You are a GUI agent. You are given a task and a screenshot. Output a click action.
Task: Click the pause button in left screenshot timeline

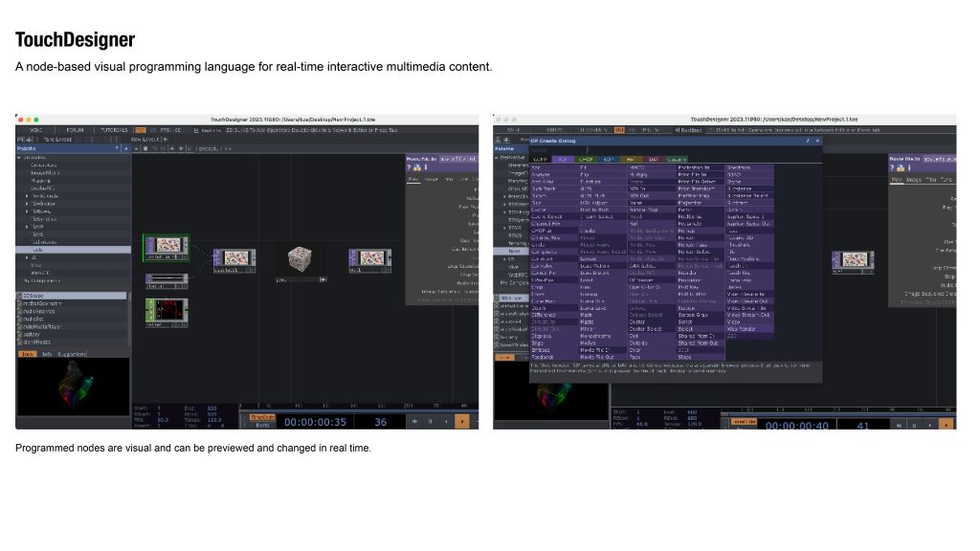coord(430,422)
